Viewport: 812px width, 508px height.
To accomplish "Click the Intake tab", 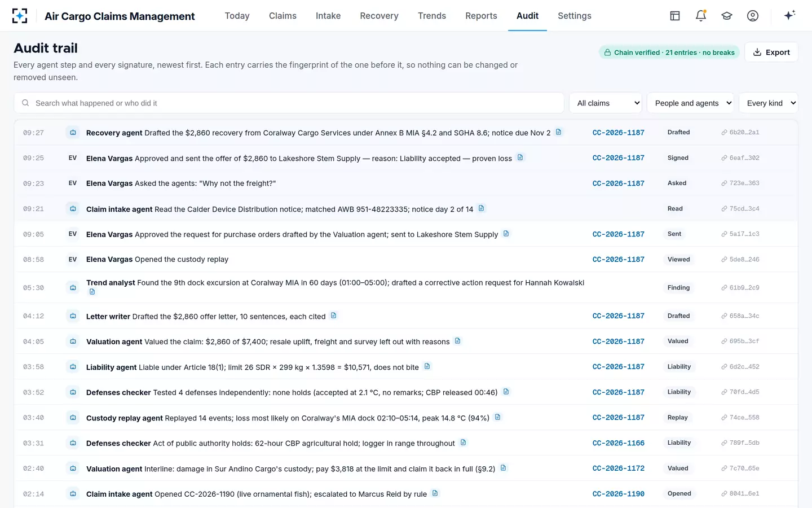I will pyautogui.click(x=328, y=16).
